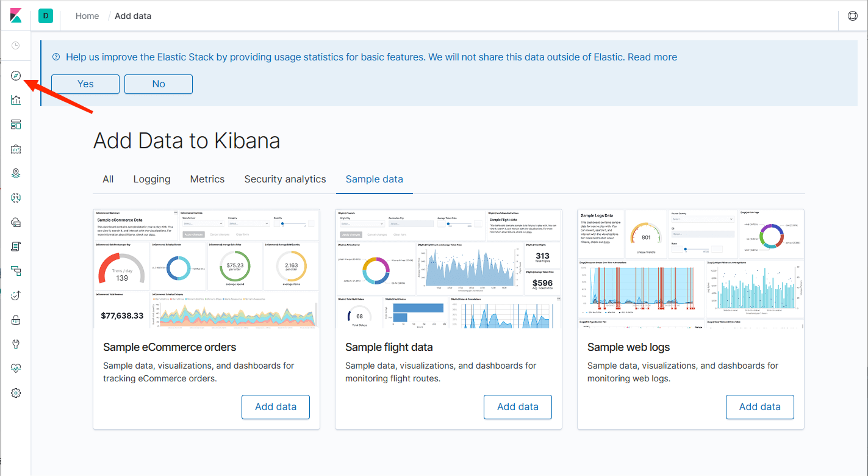Click the tracking eCommerce orders description
Viewport: 868px width, 476px height.
199,372
